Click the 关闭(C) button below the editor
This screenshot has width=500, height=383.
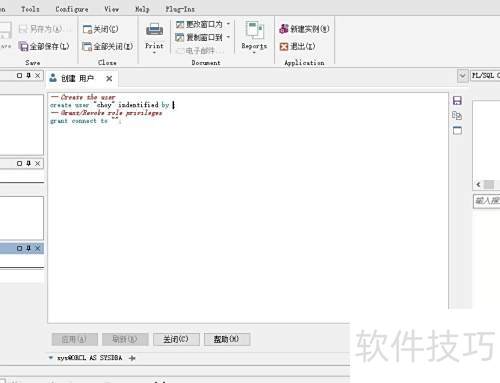point(176,339)
